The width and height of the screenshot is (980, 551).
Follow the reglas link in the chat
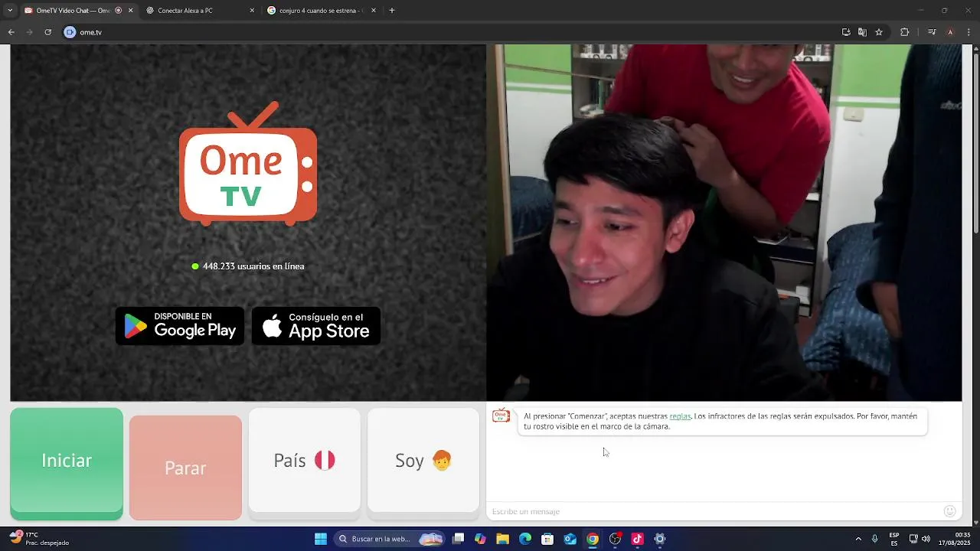coord(680,416)
